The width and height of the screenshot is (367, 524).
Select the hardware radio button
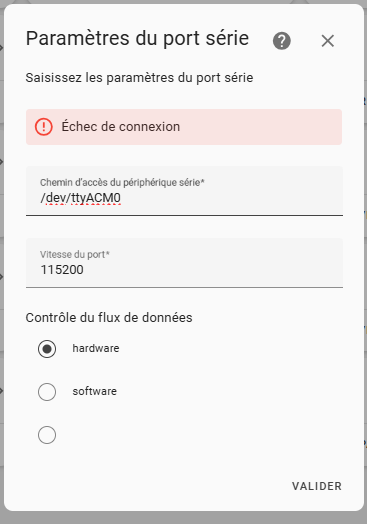47,349
